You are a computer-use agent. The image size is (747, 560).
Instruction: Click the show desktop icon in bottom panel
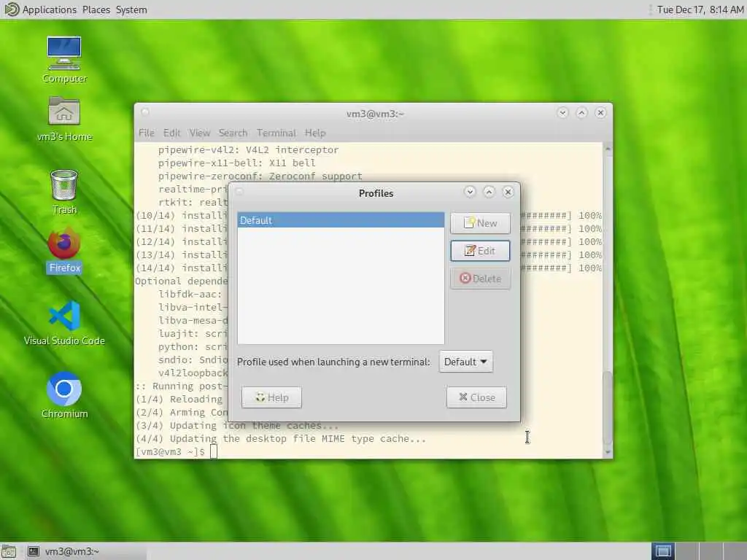pos(9,551)
